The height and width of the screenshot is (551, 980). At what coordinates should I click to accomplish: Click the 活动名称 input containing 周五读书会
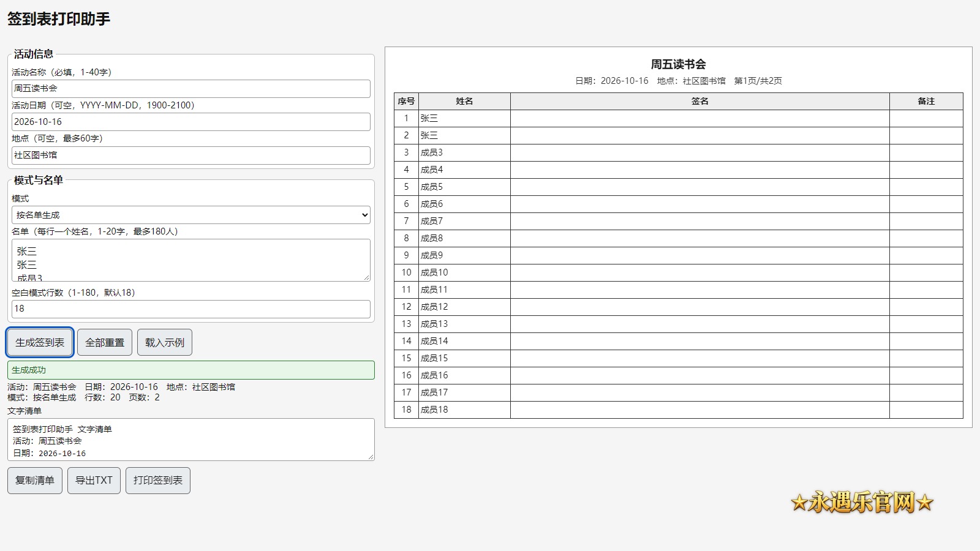pos(191,89)
